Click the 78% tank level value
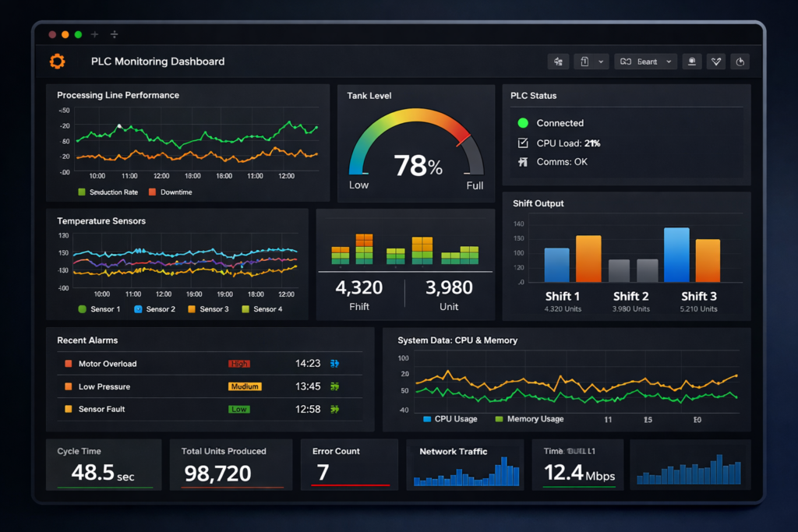Image resolution: width=798 pixels, height=532 pixels. coord(418,166)
